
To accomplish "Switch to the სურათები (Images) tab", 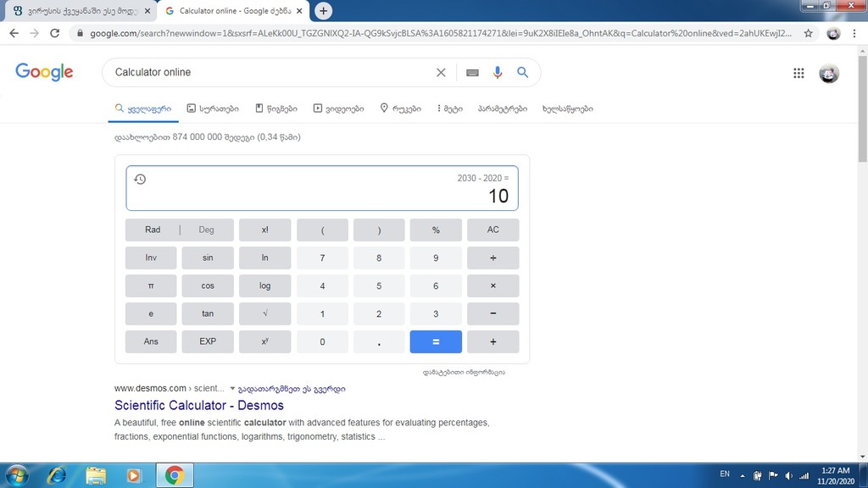I will (x=215, y=109).
